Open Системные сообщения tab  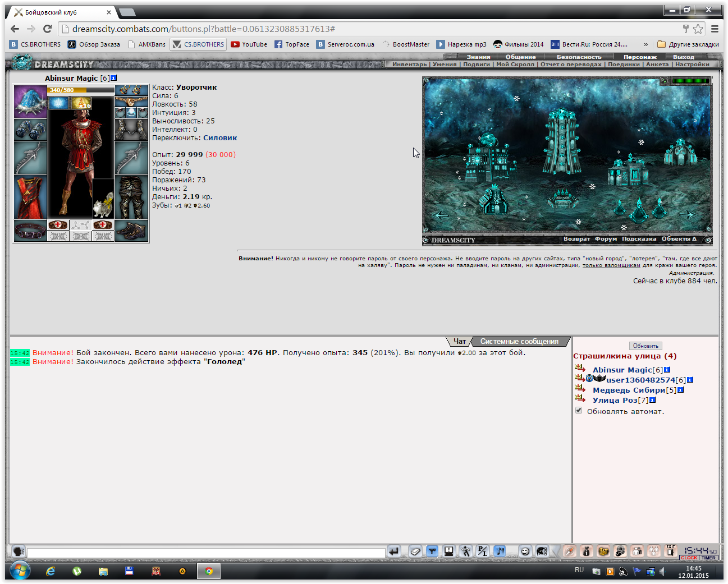click(519, 341)
